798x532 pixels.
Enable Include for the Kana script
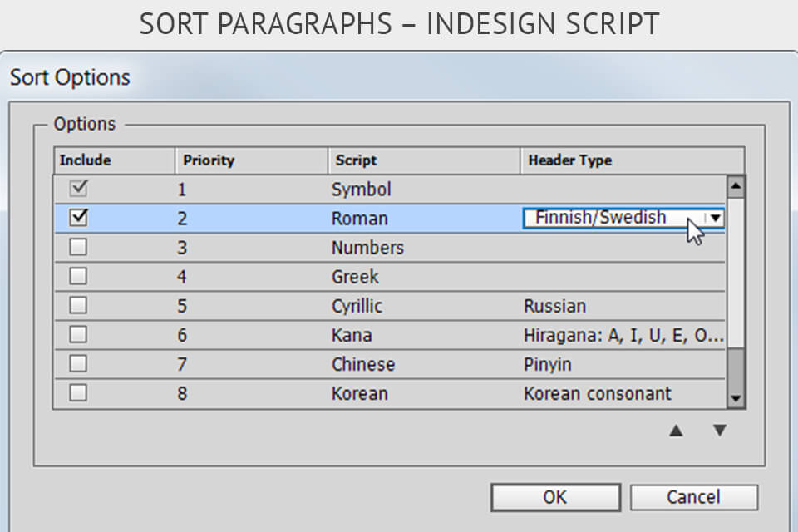coord(78,334)
